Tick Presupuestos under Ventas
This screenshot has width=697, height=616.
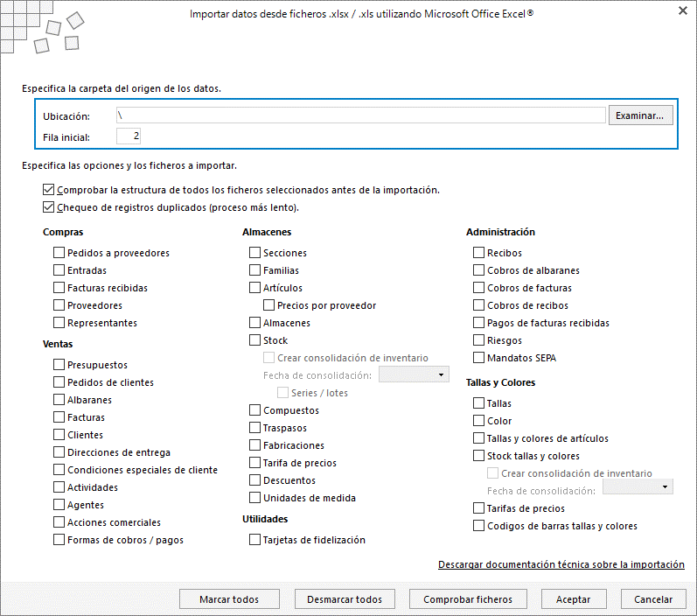pos(59,365)
